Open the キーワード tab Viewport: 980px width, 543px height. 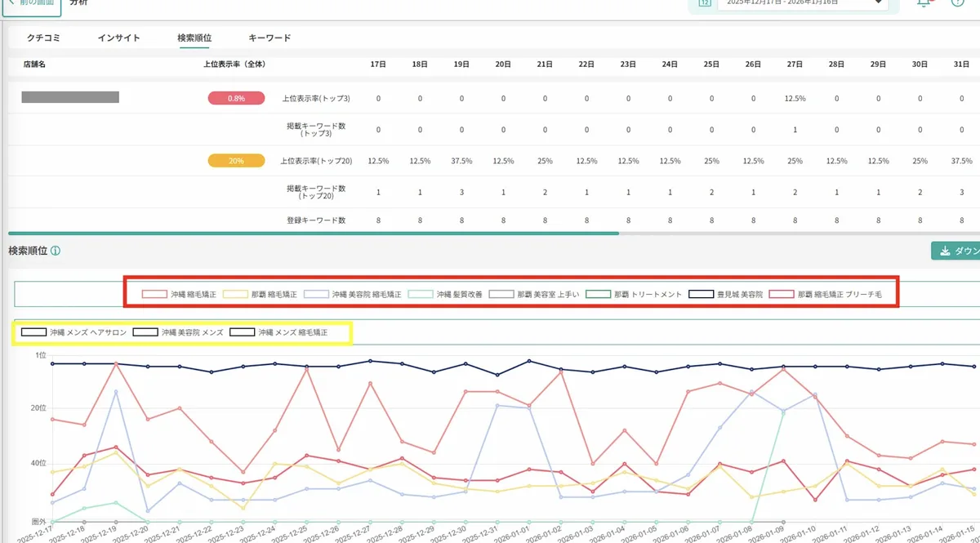(x=269, y=38)
